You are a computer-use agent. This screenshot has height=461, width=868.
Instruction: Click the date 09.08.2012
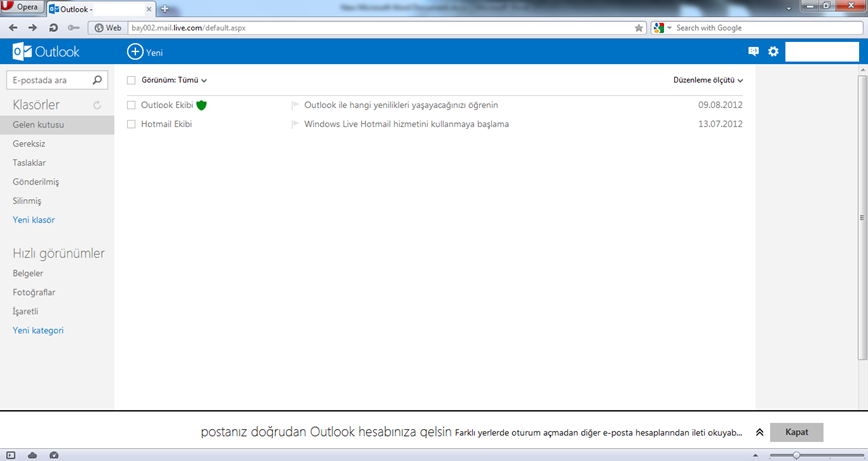click(x=720, y=105)
